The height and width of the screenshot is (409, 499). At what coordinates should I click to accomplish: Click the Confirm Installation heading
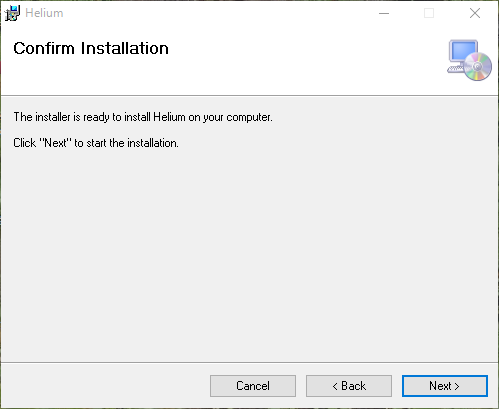pyautogui.click(x=91, y=48)
